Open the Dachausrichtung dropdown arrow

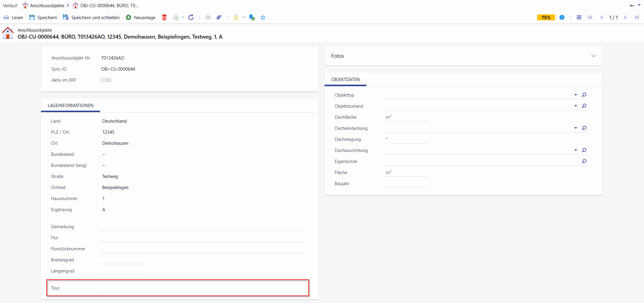575,150
